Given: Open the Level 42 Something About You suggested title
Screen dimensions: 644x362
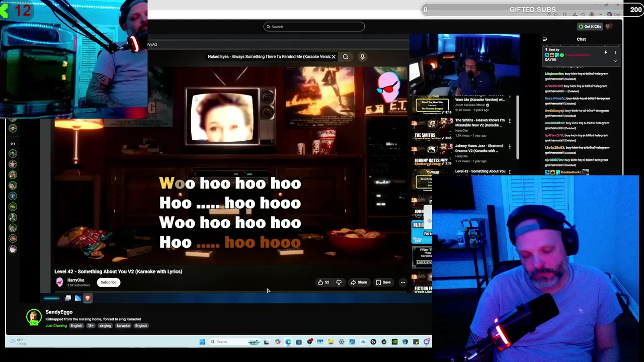Looking at the screenshot, I should pyautogui.click(x=480, y=171).
